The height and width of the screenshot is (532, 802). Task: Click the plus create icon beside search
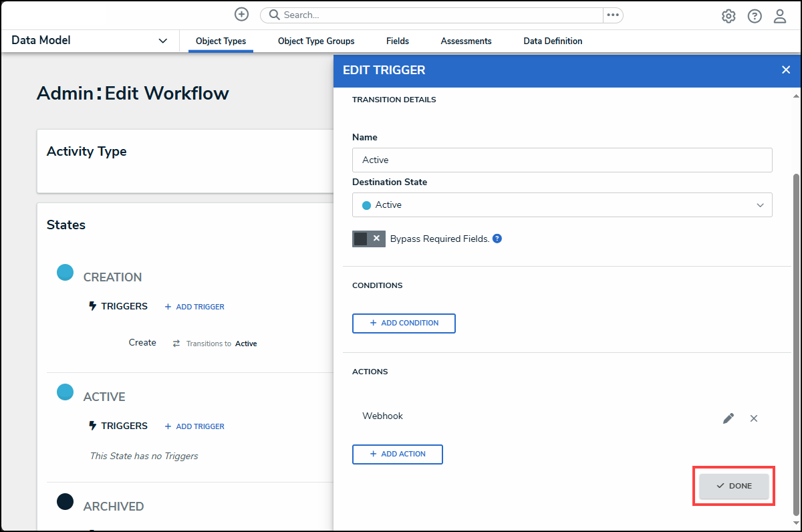pyautogui.click(x=241, y=14)
